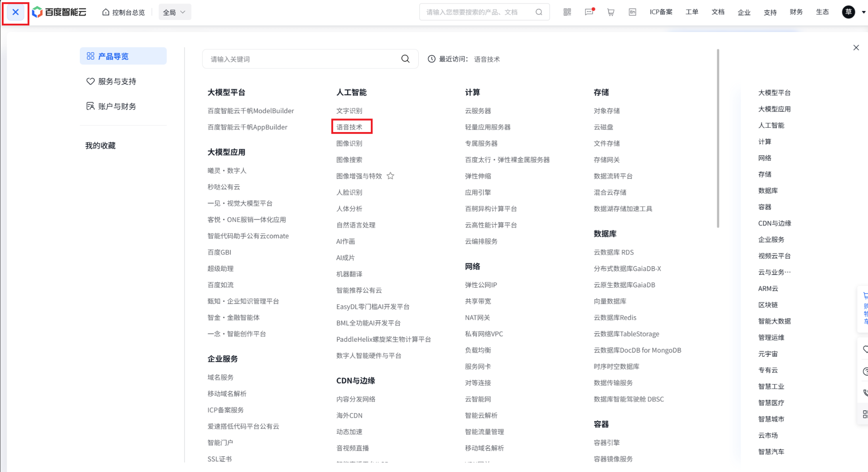Open 生态 in the top menu
Viewport: 868px width, 472px height.
pyautogui.click(x=822, y=12)
